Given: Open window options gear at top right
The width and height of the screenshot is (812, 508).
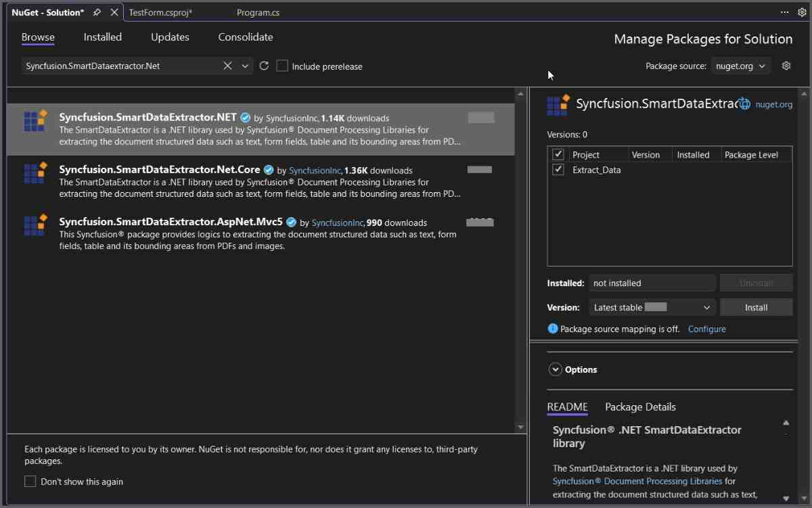Looking at the screenshot, I should tap(802, 12).
